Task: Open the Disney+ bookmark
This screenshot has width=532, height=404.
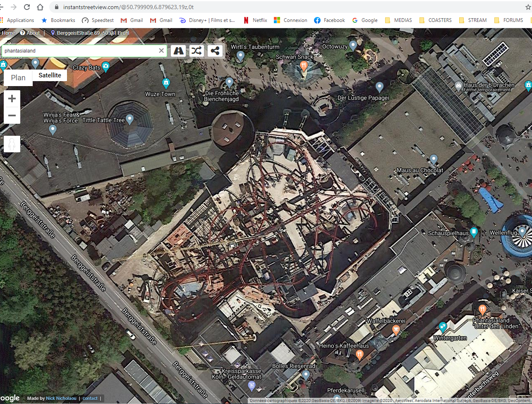Action: point(207,20)
